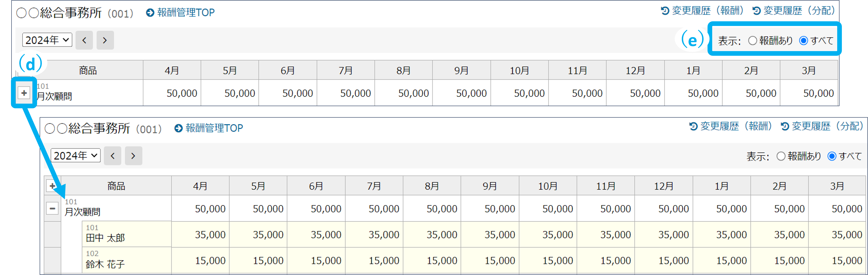Go to previous year in lower panel
The width and height of the screenshot is (868, 275).
pyautogui.click(x=112, y=156)
